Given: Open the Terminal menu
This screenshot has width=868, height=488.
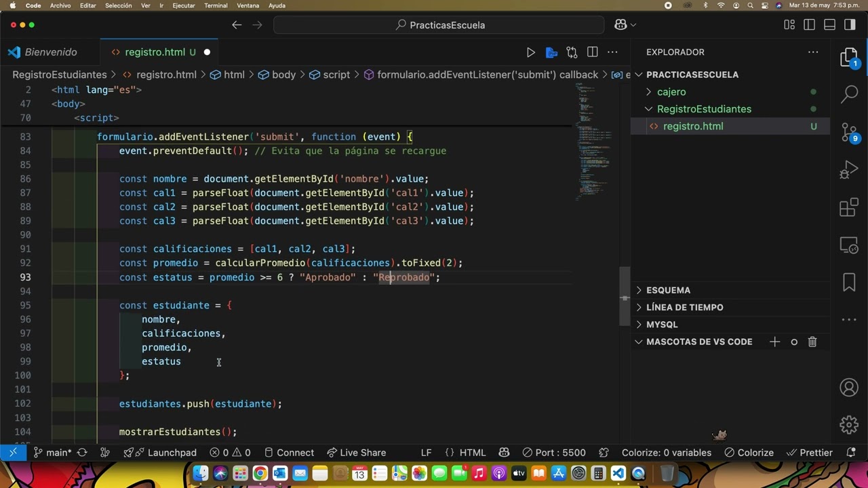Looking at the screenshot, I should [x=216, y=5].
